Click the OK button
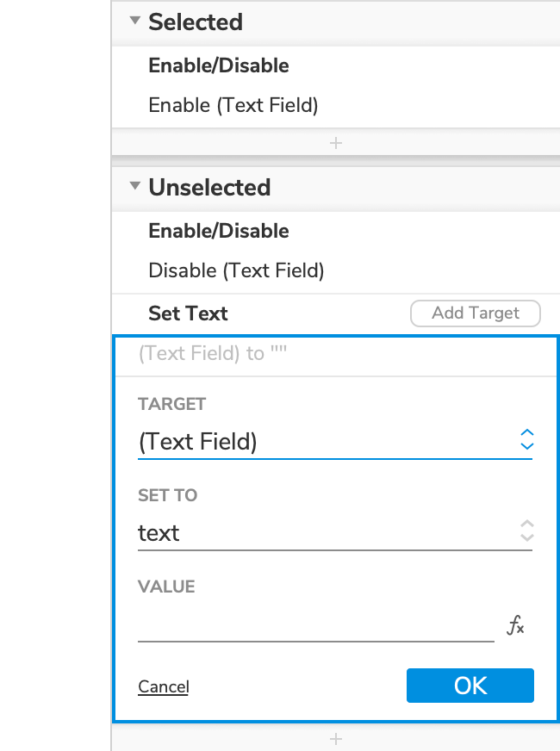 [470, 686]
